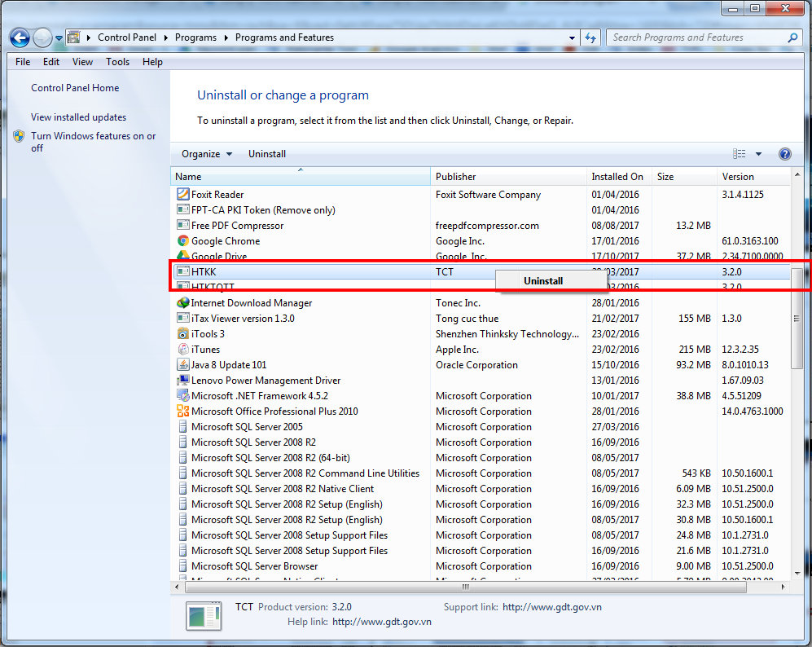Screen dimensions: 812x647
Task: Click the list scroll up arrow
Action: 797,174
